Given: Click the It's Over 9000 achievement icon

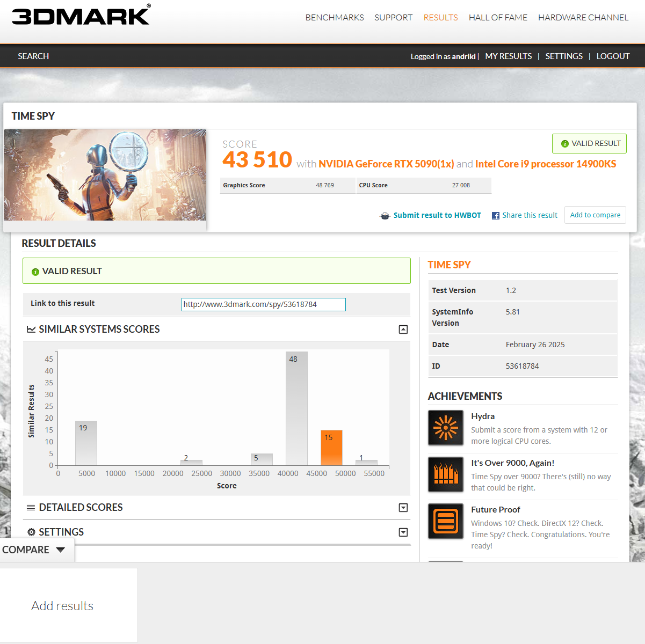Looking at the screenshot, I should [x=445, y=474].
